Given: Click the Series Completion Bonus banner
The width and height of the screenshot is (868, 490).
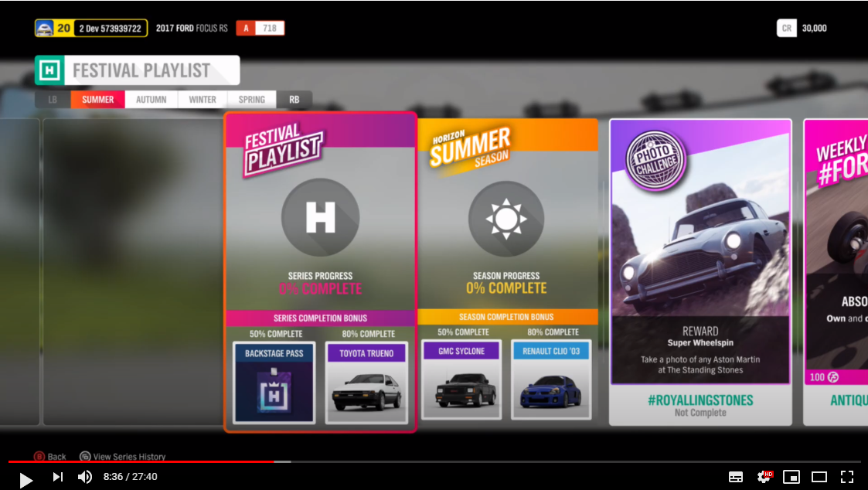Looking at the screenshot, I should (x=321, y=318).
